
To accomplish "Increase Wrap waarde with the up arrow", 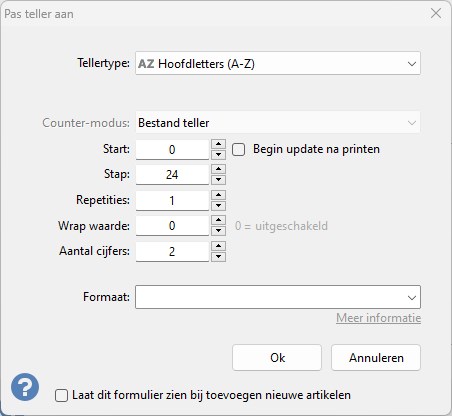I will click(218, 220).
